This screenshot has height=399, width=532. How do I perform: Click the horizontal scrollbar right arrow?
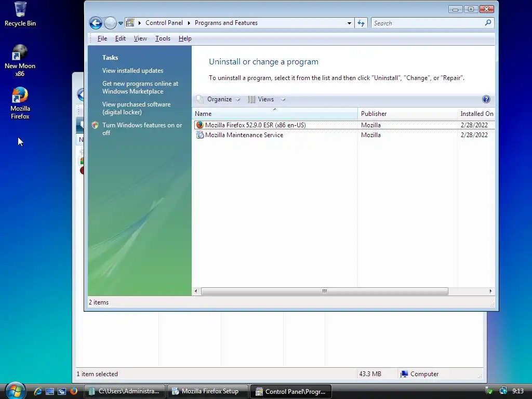490,291
